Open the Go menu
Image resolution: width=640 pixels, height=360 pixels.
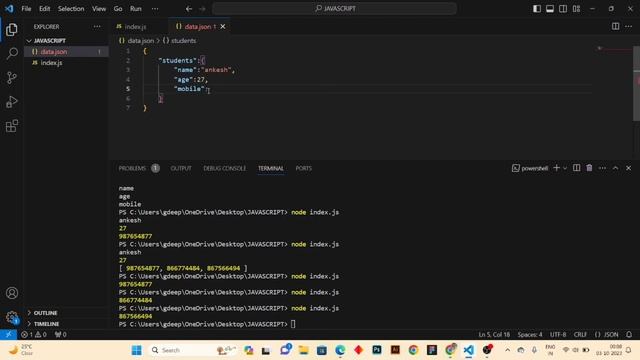(118, 9)
